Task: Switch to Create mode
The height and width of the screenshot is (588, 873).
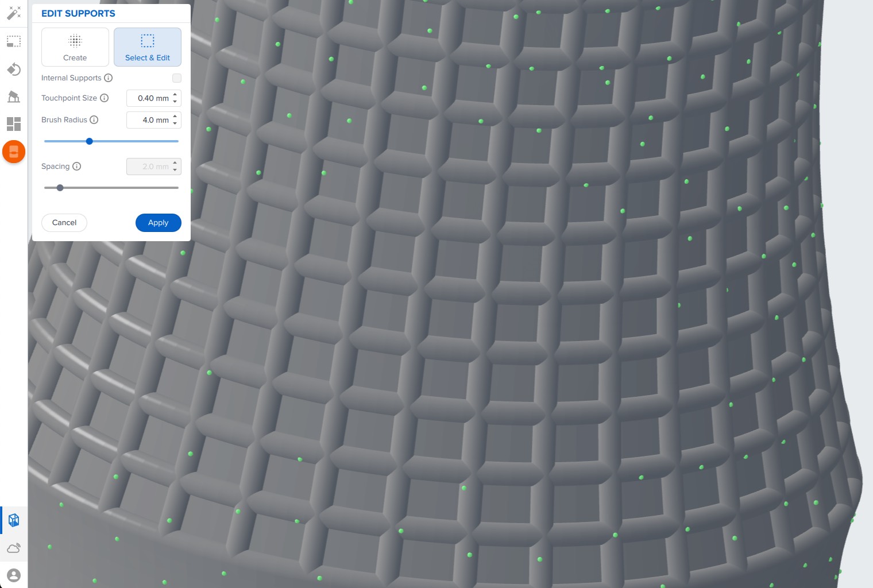Action: coord(75,47)
